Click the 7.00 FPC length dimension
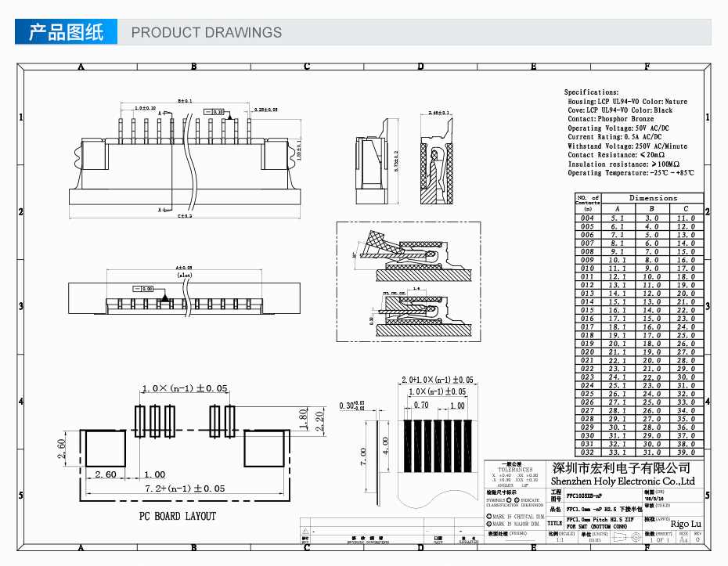Screen dimensions: 728x566 363,456
